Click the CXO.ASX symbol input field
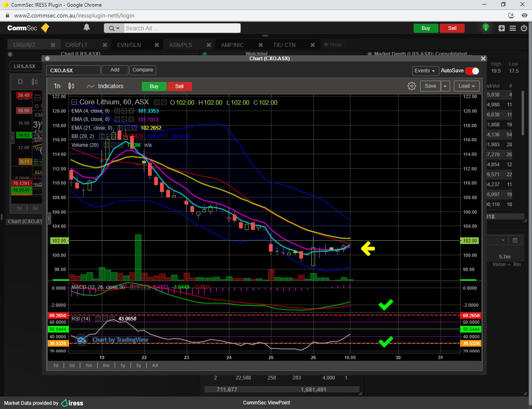532x409 pixels. (x=73, y=70)
